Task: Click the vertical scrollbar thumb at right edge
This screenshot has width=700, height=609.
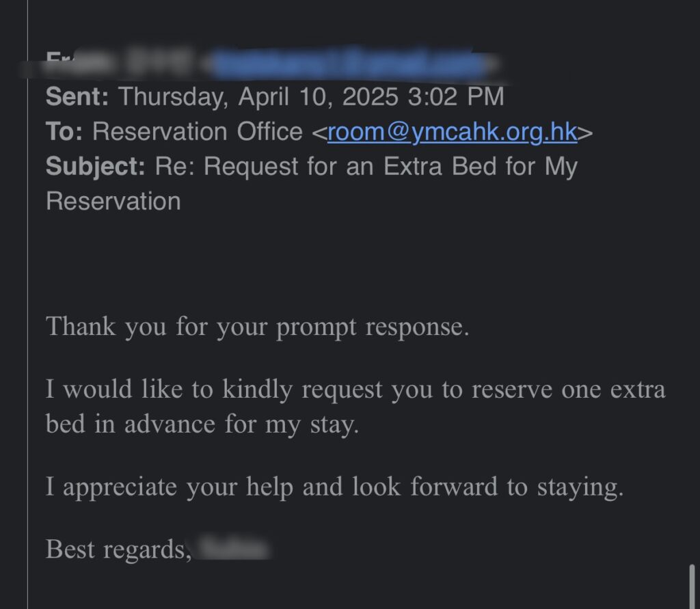Action: pyautogui.click(x=692, y=586)
